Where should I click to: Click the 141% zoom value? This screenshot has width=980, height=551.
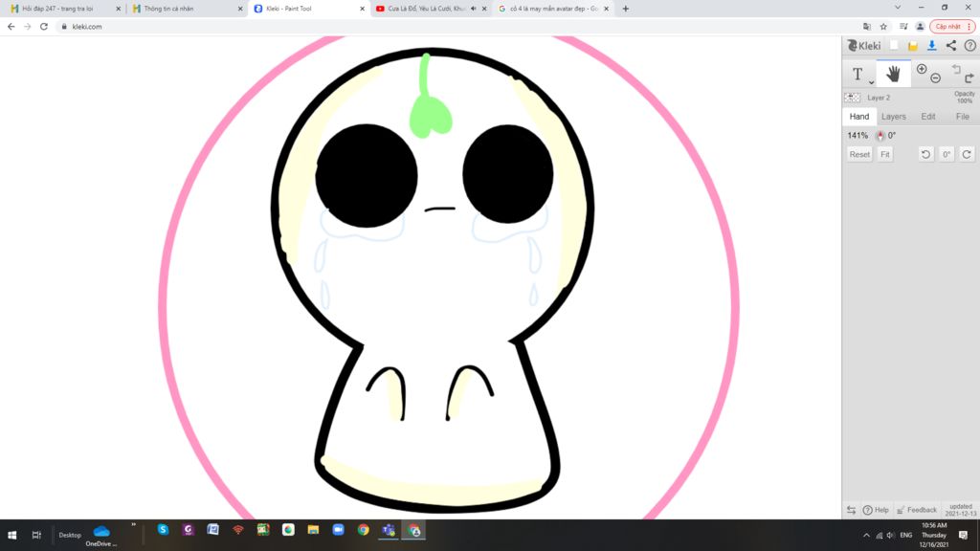857,135
